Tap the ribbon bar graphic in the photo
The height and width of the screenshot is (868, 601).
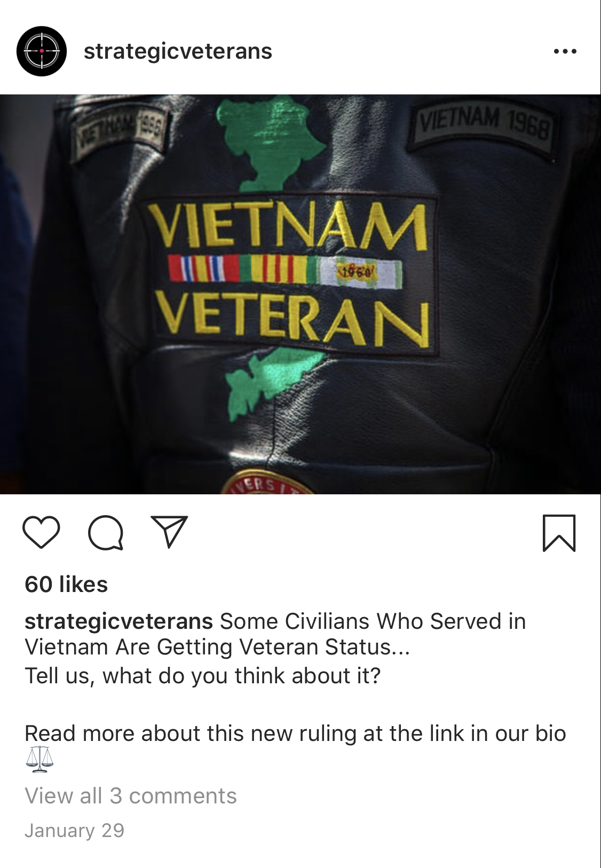tap(284, 271)
